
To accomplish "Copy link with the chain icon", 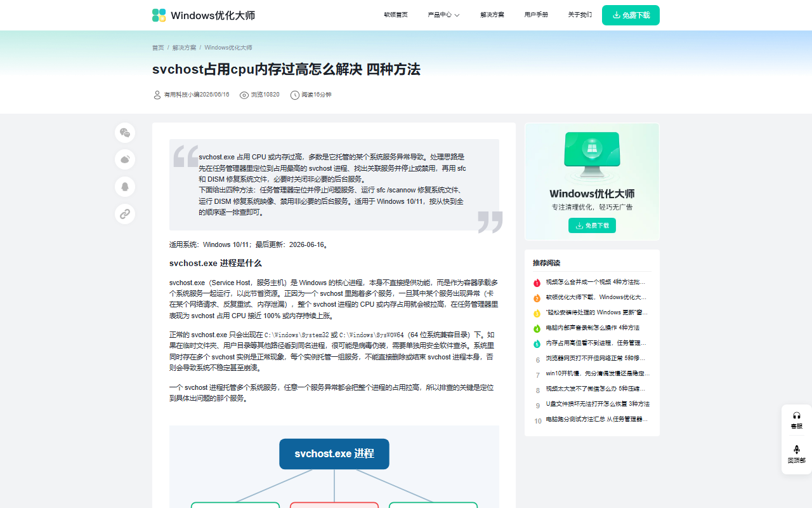I will [x=125, y=214].
